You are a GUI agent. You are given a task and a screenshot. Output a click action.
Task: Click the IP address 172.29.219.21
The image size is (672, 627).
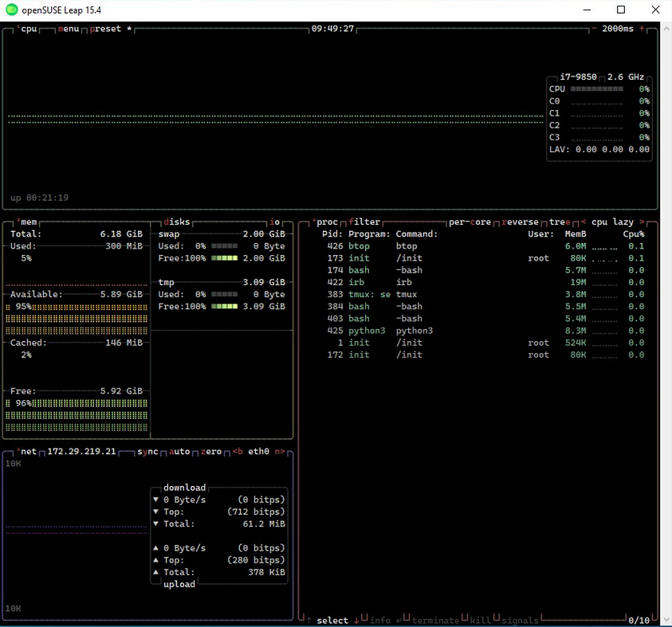coord(81,452)
